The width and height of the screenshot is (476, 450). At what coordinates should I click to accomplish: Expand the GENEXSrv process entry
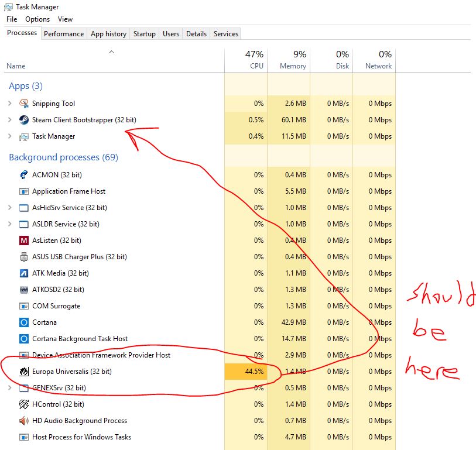(x=10, y=388)
